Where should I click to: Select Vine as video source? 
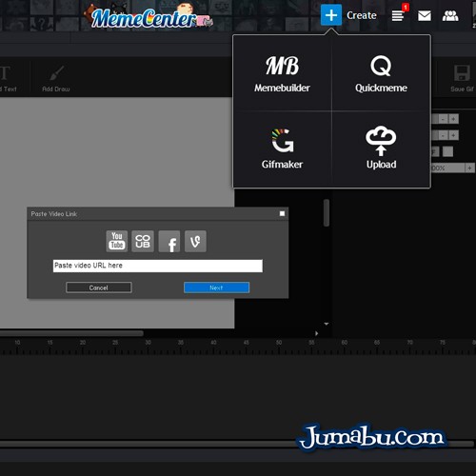click(x=195, y=241)
